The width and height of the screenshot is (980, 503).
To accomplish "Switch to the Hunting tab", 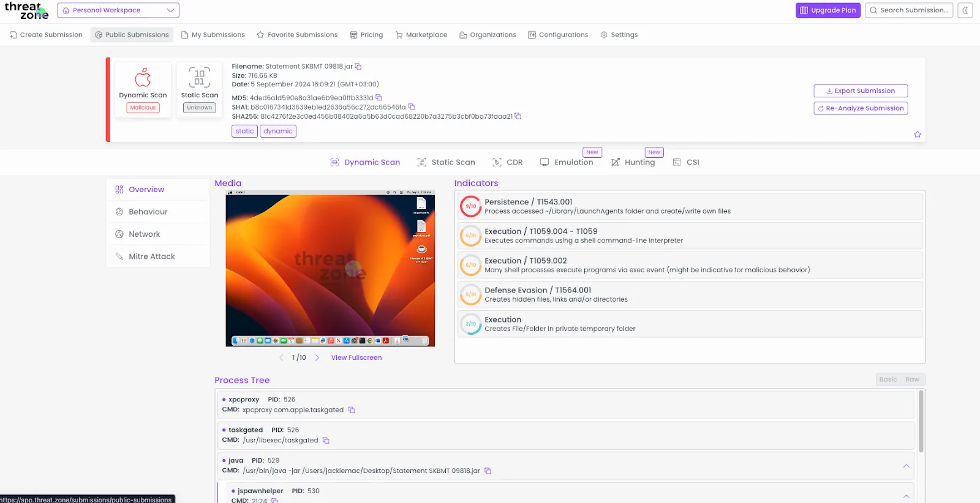I will coord(633,162).
